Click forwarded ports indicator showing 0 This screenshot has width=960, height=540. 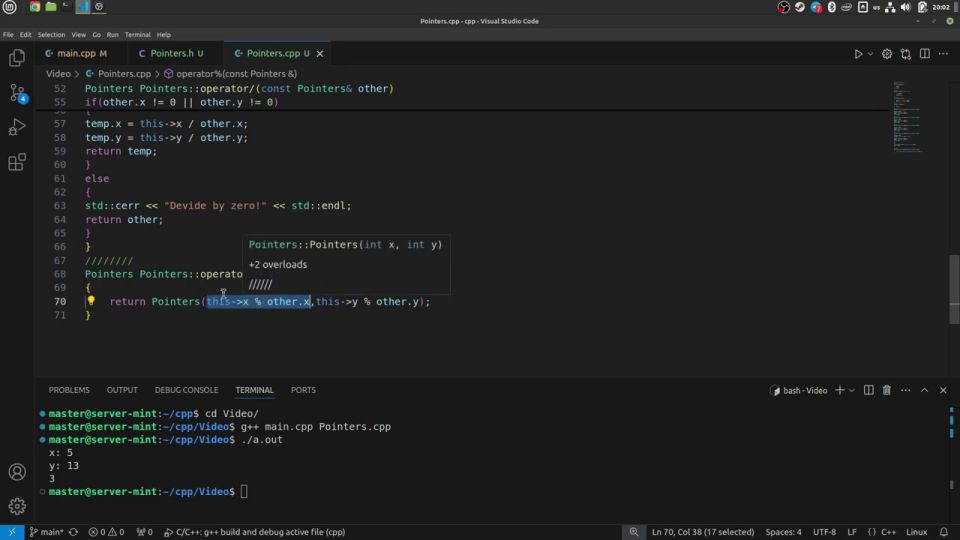144,532
